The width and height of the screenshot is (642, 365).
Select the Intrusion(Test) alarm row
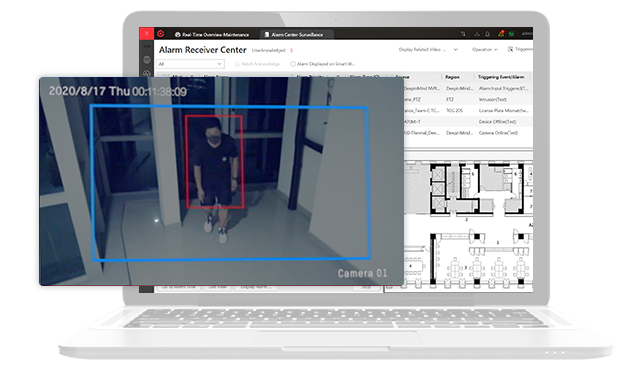point(468,99)
